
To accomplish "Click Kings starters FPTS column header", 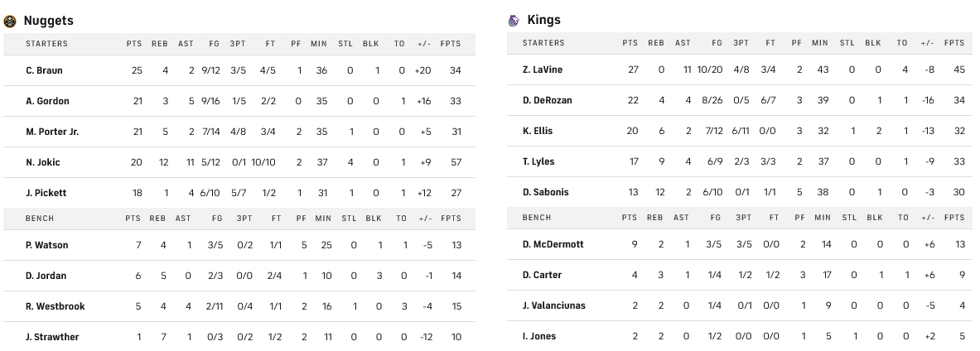I will pyautogui.click(x=954, y=43).
